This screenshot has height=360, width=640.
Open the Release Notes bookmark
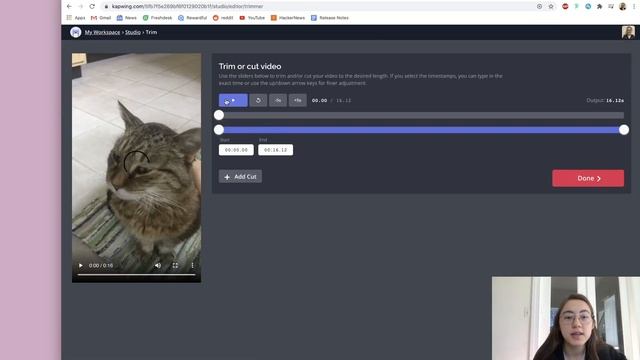coord(330,18)
